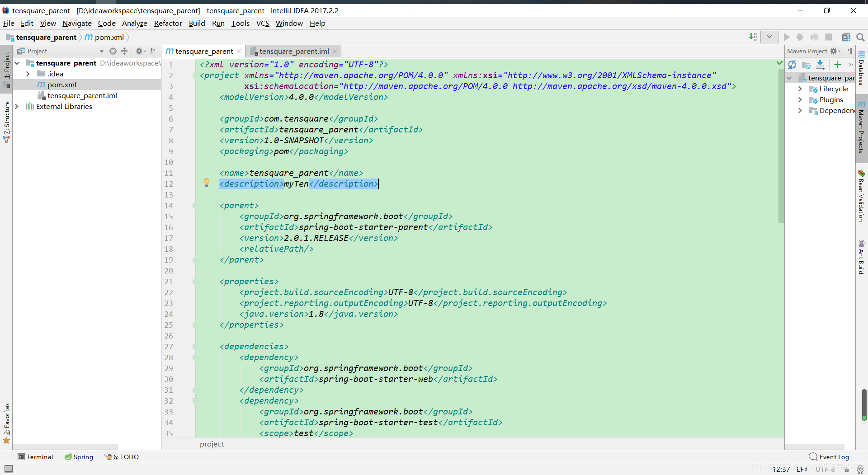Toggle the Ant Build side panel

862,257
